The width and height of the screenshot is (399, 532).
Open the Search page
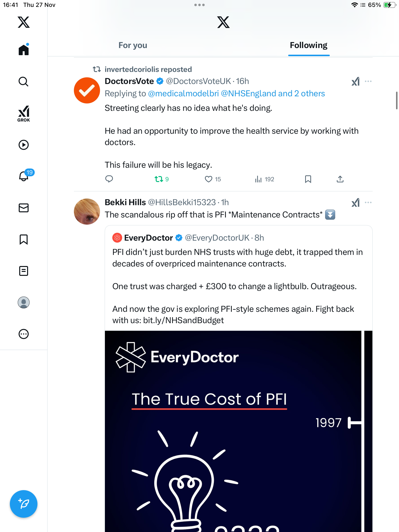[24, 82]
